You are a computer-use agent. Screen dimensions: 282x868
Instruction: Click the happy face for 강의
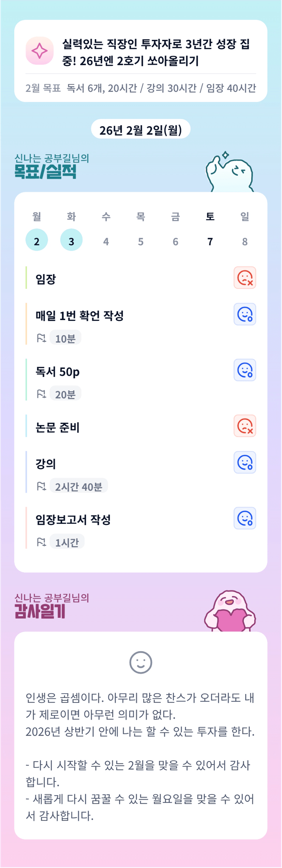[244, 462]
